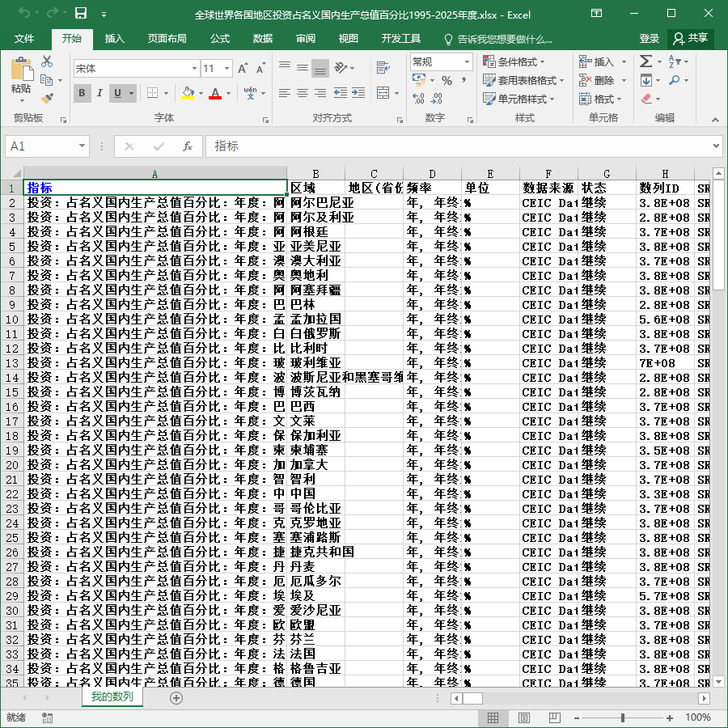
Task: Click the Wrap Text icon
Action: [x=383, y=68]
